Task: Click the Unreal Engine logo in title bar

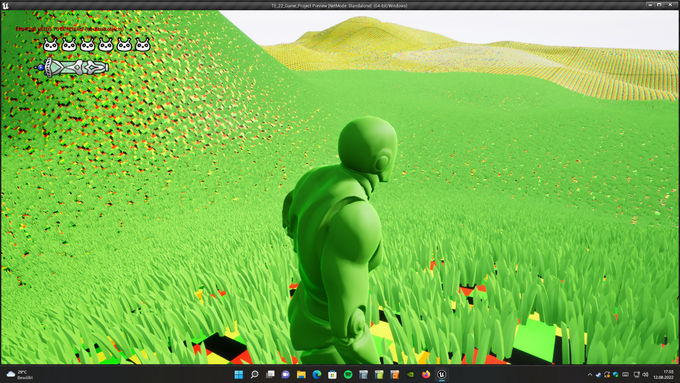Action: (5, 5)
